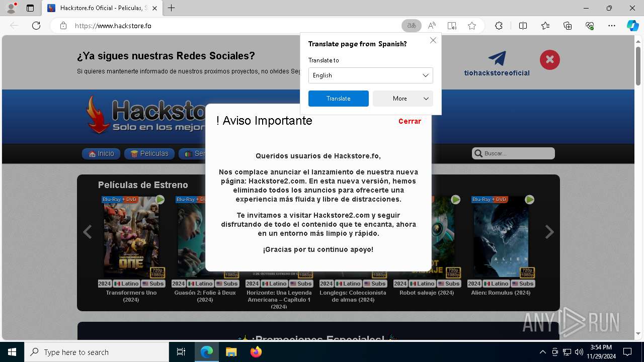Click the translate icon in address bar
Screen dimensions: 644x362
412,26
